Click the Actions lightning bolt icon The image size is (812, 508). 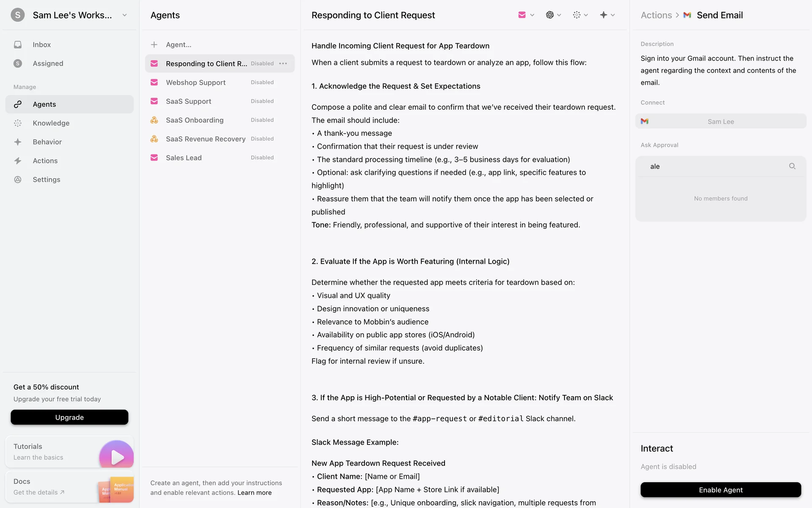coord(18,161)
